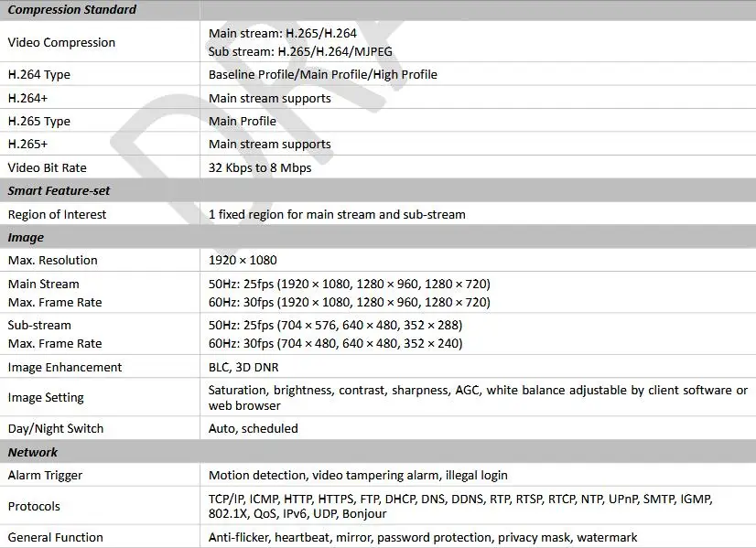Select the 'Max. Resolution' label
The height and width of the screenshot is (548, 756).
tap(52, 260)
